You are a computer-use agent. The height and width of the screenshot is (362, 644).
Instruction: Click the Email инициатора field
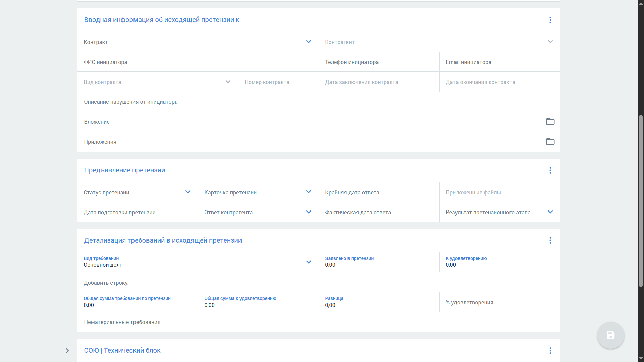(x=500, y=62)
